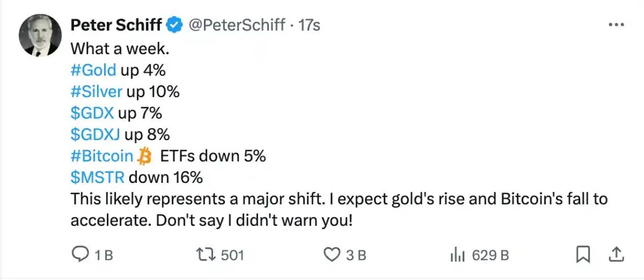
Task: Follow the #Silver hashtag link
Action: click(x=97, y=91)
